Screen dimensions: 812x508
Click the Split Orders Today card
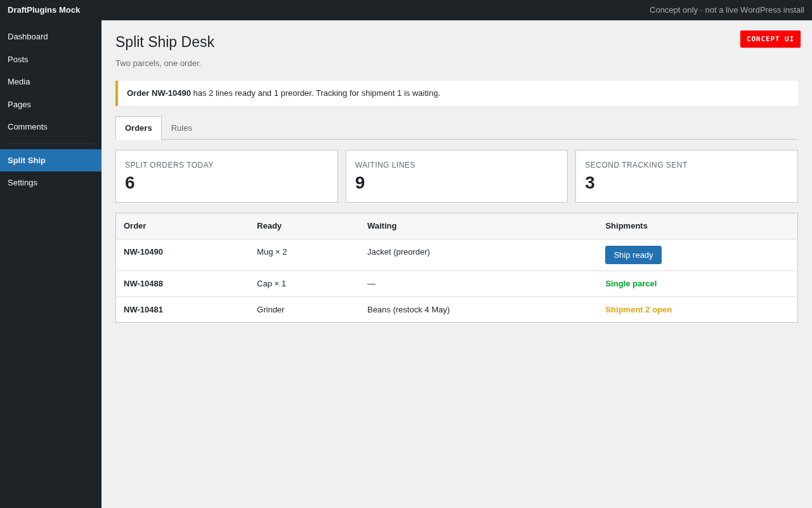point(226,177)
